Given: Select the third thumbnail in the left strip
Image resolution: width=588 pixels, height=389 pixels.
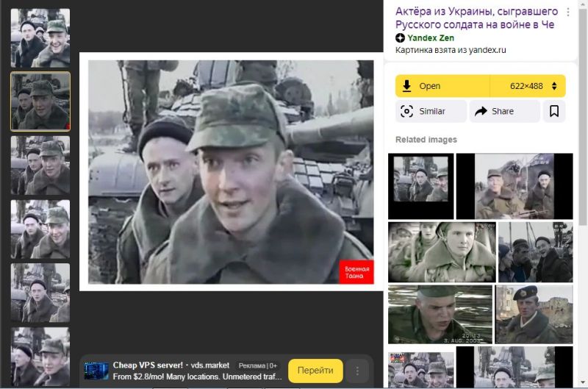Looking at the screenshot, I should pyautogui.click(x=40, y=165).
